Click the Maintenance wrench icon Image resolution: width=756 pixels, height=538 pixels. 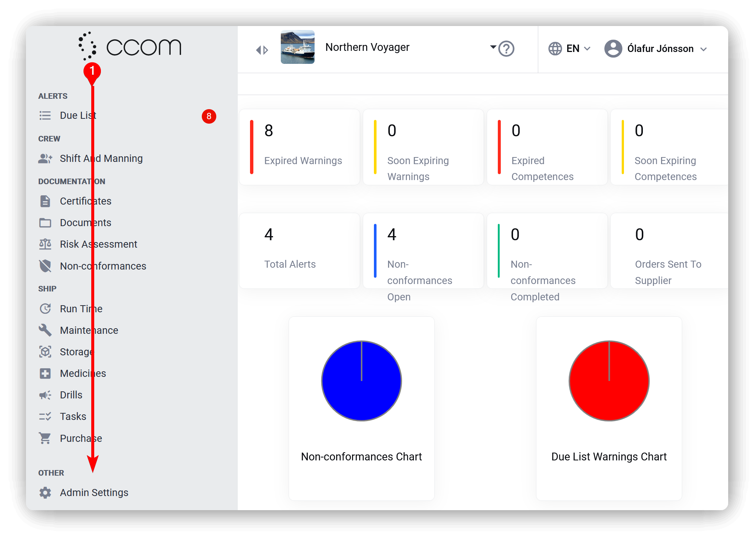[x=45, y=330]
